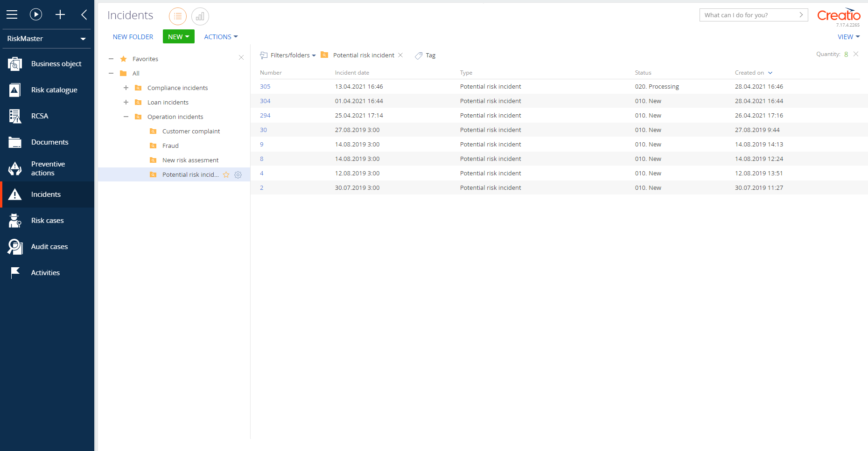Collapse the Operation incidents folder
The width and height of the screenshot is (868, 451).
(x=126, y=117)
